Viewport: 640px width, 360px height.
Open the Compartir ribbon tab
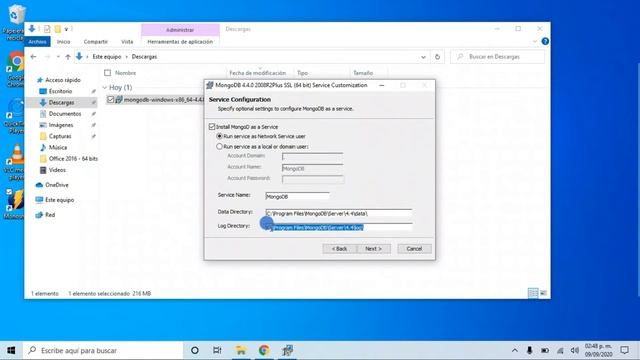(96, 42)
